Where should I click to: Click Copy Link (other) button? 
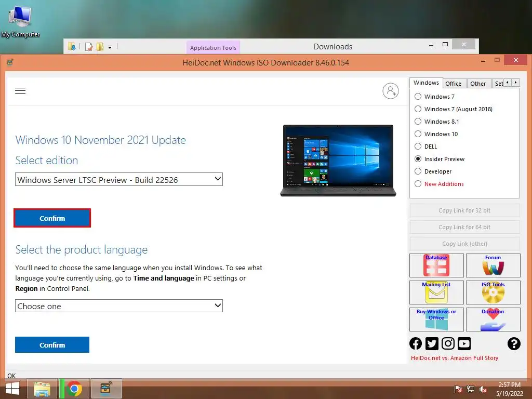click(x=464, y=244)
